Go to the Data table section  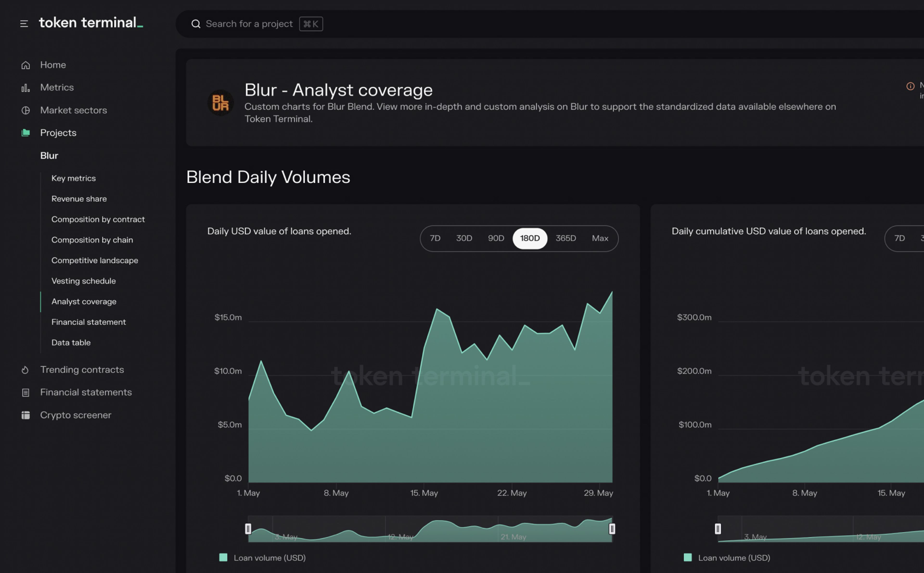[71, 343]
